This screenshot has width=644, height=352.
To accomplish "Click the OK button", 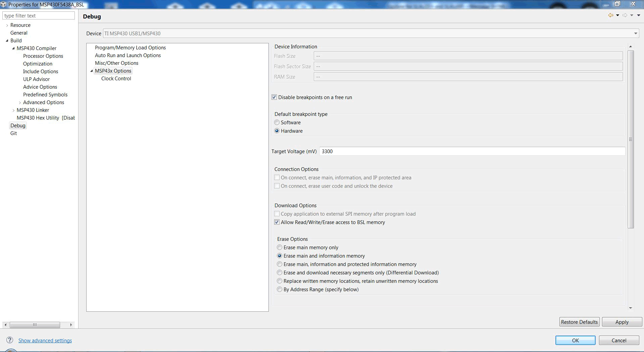I will coord(576,340).
